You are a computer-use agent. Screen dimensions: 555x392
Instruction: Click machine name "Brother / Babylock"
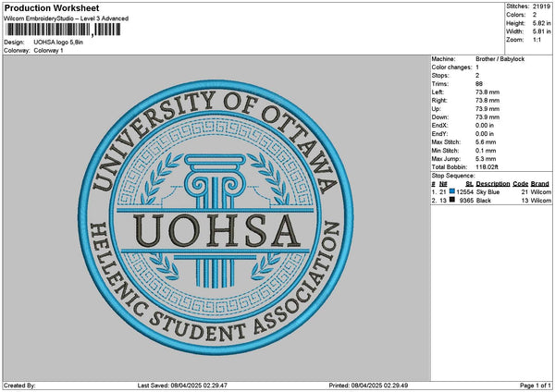click(x=499, y=59)
